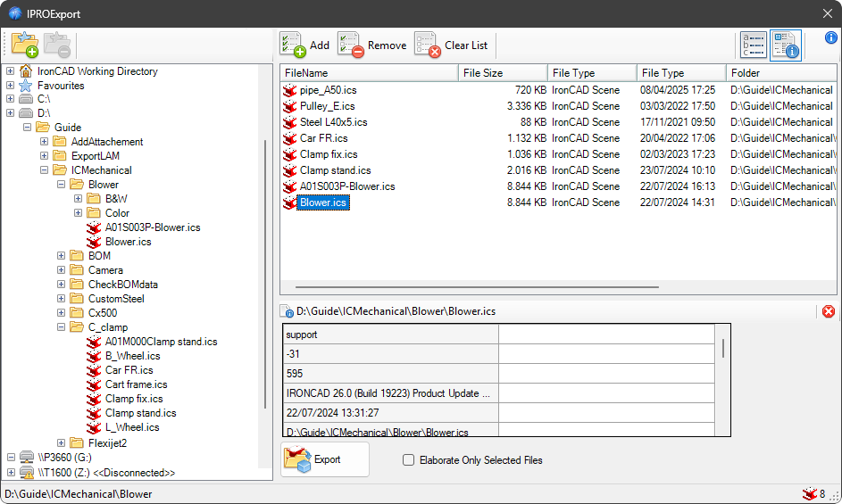Screen dimensions: 842x504
Task: Click the properties panel vertical scrollbar
Action: click(x=723, y=347)
